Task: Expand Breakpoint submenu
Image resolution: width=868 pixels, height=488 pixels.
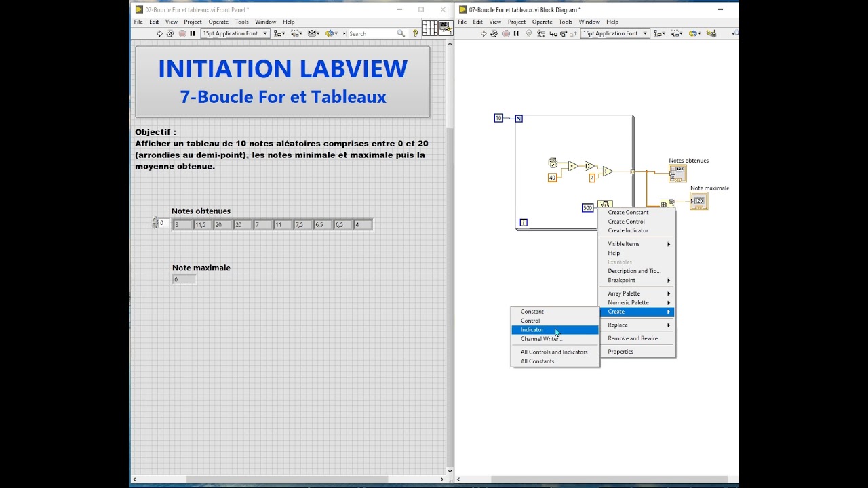Action: coord(637,280)
